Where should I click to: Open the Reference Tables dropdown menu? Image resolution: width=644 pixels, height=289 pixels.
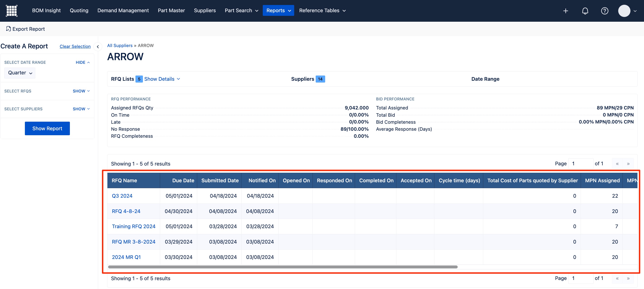point(322,10)
